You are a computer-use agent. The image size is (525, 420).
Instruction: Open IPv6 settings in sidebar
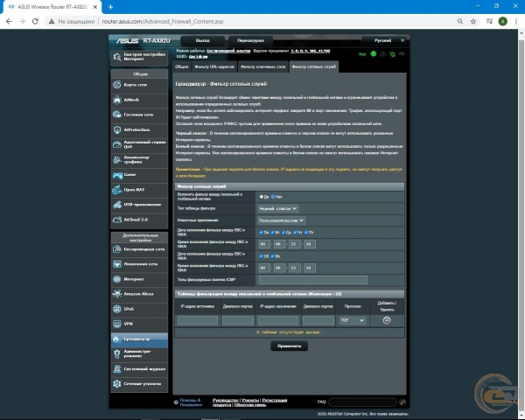(x=139, y=309)
